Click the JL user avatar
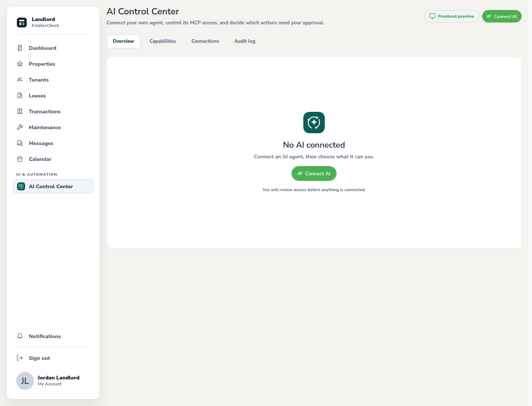This screenshot has width=532, height=406. [x=25, y=381]
